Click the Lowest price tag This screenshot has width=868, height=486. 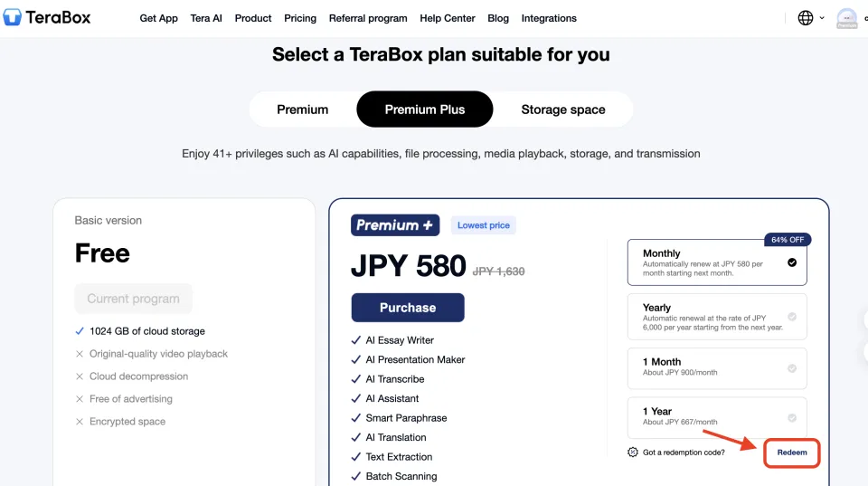pyautogui.click(x=484, y=225)
